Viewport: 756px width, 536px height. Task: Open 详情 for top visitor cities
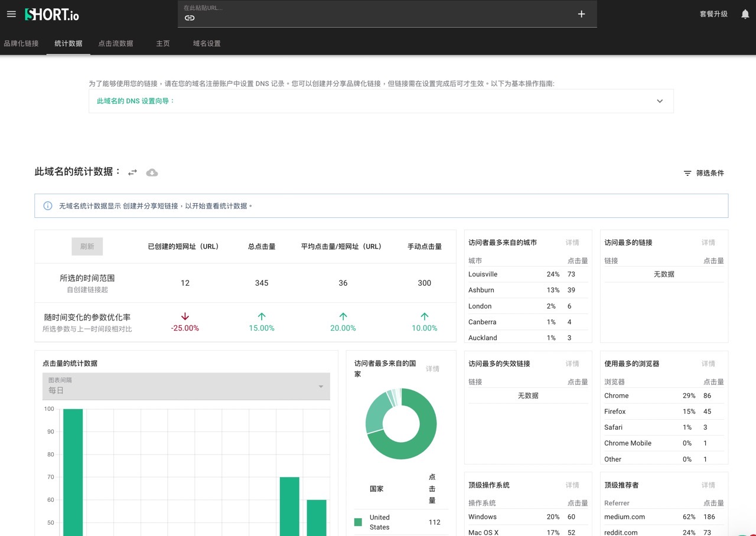(x=572, y=243)
